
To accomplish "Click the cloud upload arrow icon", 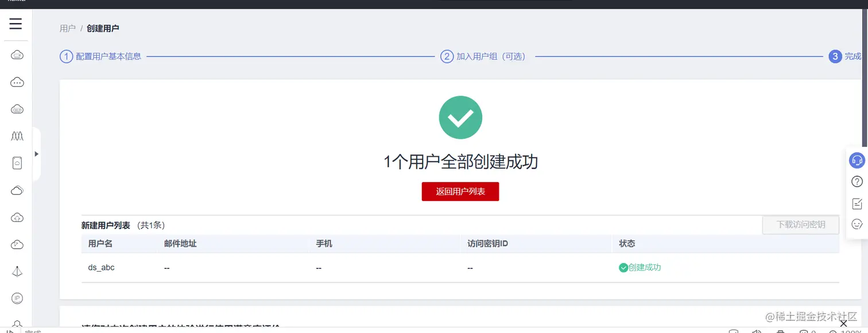I will (17, 217).
